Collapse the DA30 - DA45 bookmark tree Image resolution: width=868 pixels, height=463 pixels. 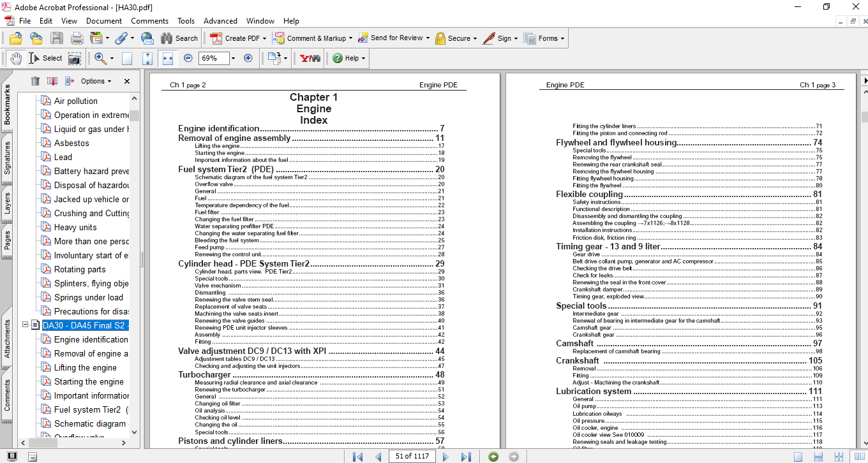coord(26,325)
